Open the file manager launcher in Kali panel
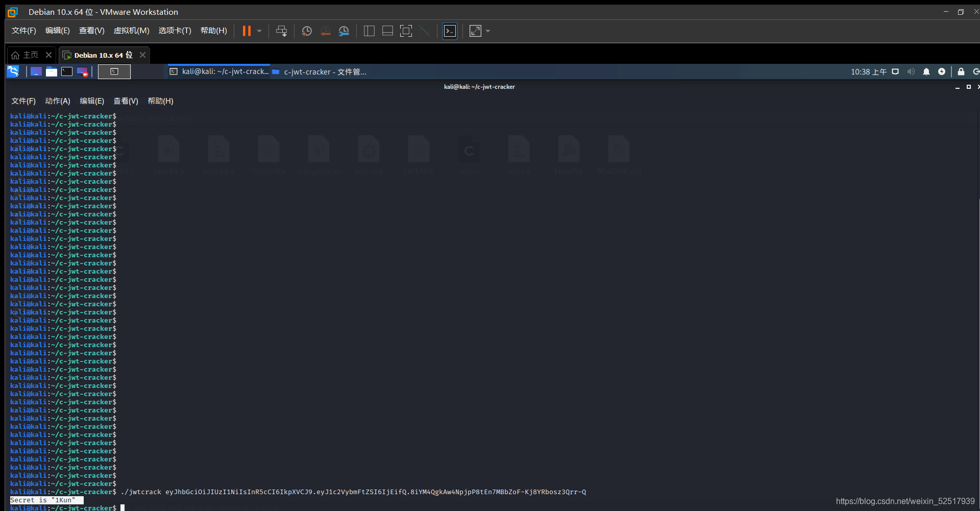This screenshot has width=980, height=511. click(x=52, y=71)
